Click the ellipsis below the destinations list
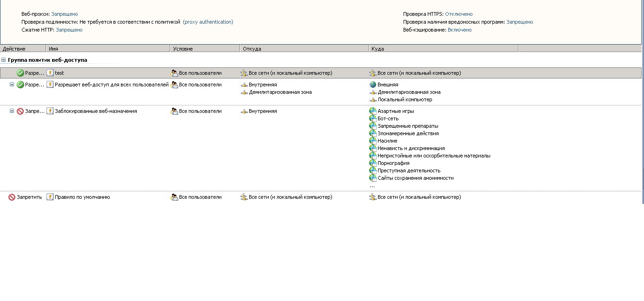This screenshot has height=301, width=644. point(372,186)
